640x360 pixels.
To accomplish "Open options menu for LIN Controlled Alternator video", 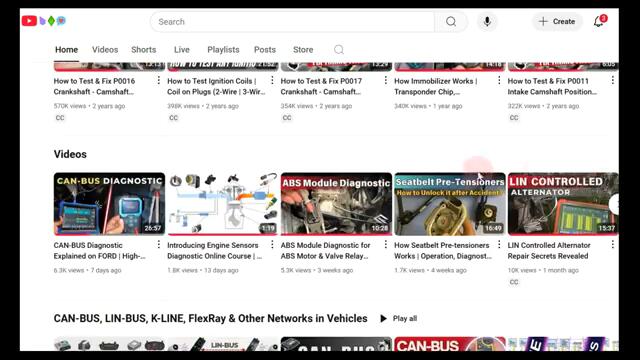I will coord(613,245).
